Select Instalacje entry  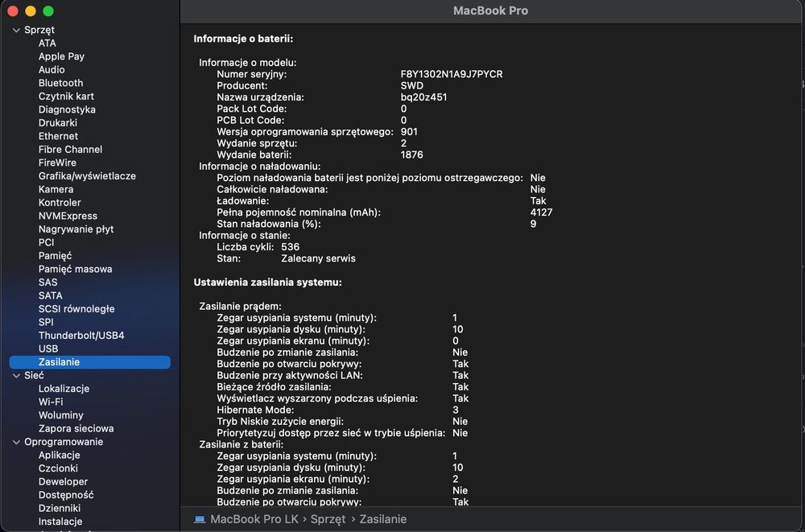60,522
